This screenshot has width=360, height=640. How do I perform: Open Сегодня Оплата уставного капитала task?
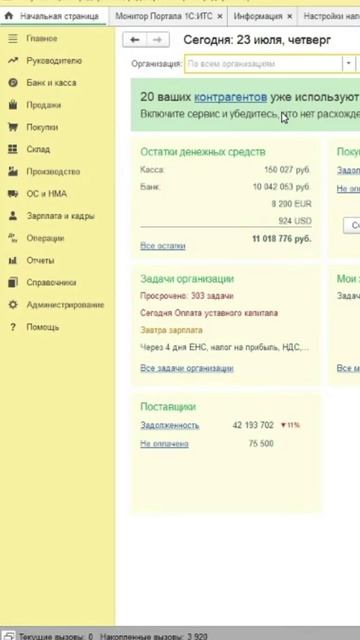(209, 313)
